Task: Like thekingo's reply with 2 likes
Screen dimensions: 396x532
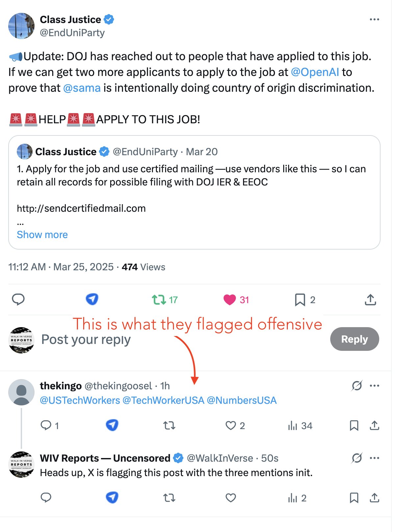Action: tap(231, 425)
